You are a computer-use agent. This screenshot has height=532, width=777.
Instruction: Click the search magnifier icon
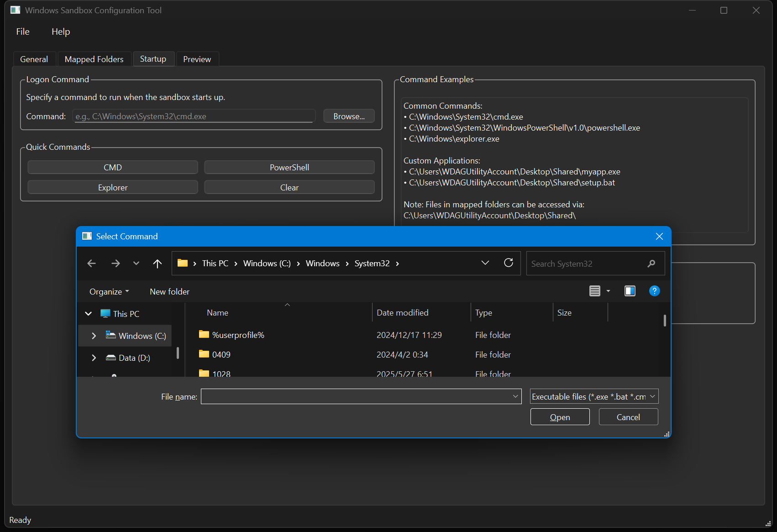651,263
